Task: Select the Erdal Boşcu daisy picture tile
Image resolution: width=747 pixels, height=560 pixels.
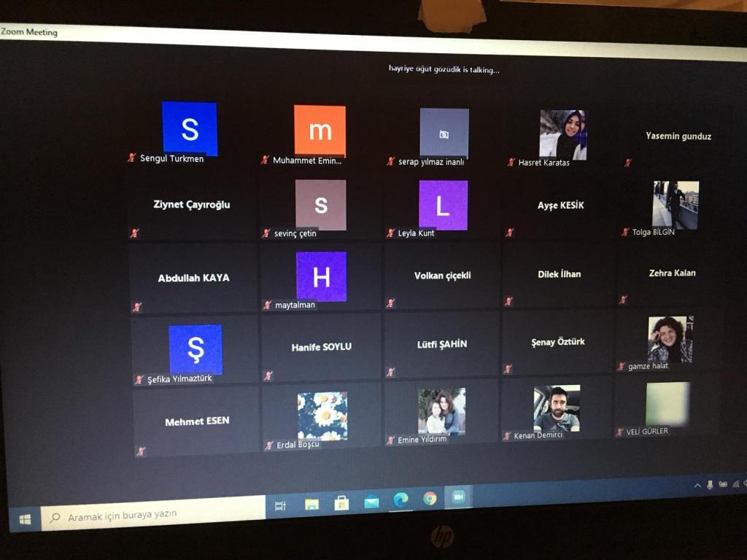Action: coord(322,416)
